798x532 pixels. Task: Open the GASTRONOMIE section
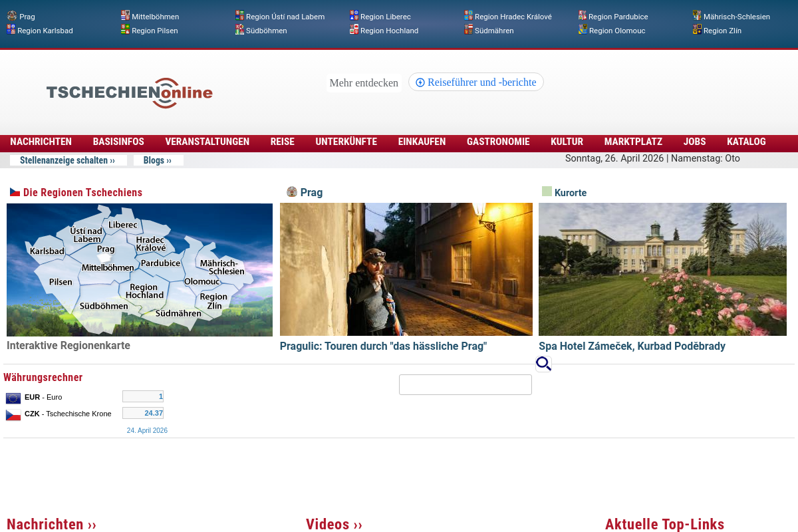click(x=498, y=142)
